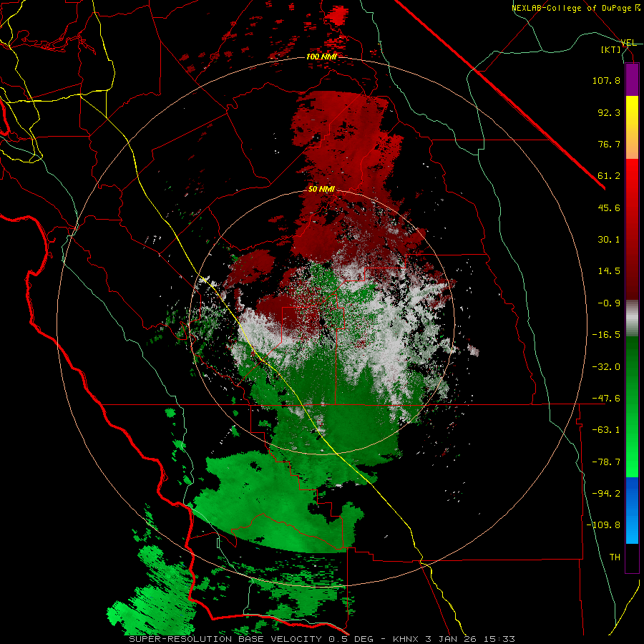Viewport: 644px width, 644px height.
Task: Click the -32.0 velocity scale value
Action: coord(606,367)
